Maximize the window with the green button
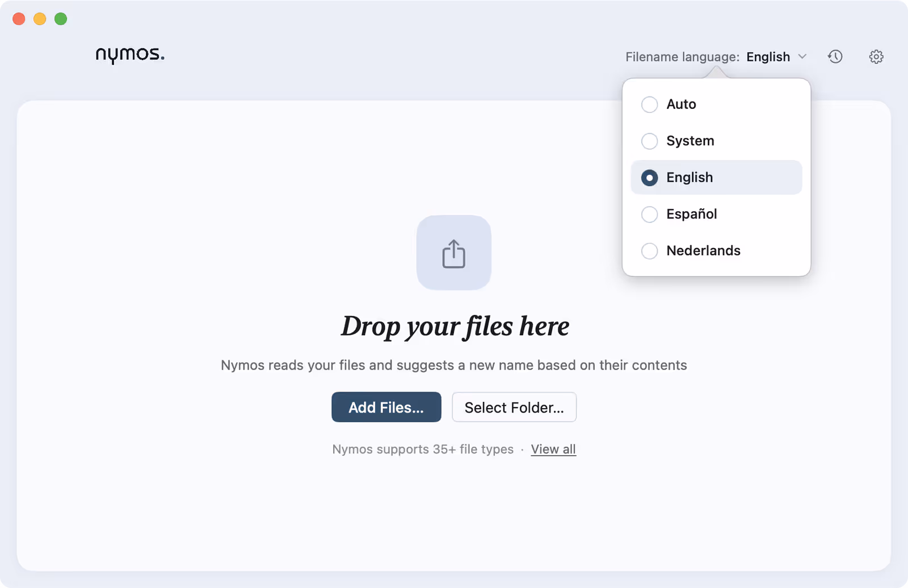Screen dimensions: 908x588 (x=61, y=19)
